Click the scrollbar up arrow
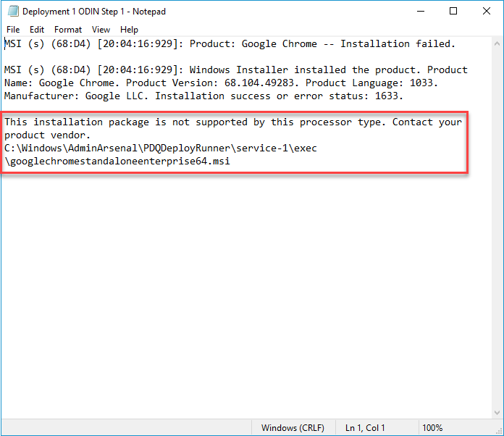This screenshot has height=436, width=504. [497, 43]
